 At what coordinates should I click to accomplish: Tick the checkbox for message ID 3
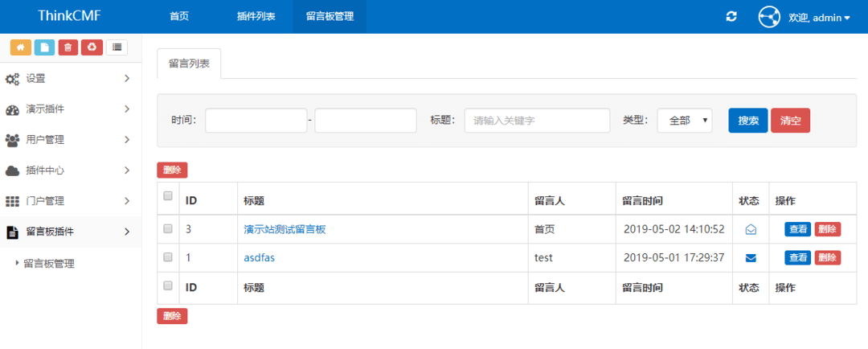[168, 228]
